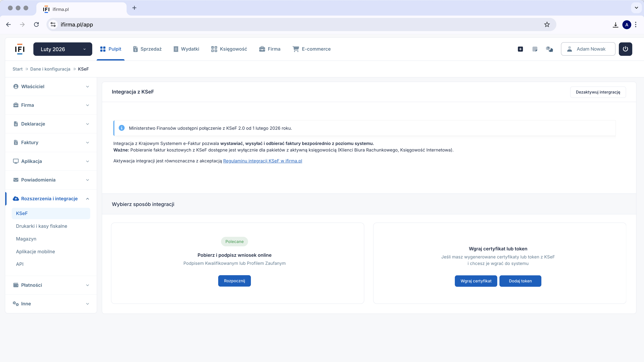
Task: Click the sticky note icon in header
Action: point(535,49)
